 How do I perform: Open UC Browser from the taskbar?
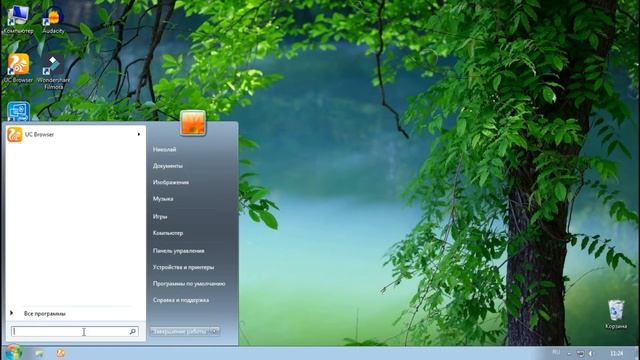(x=60, y=353)
